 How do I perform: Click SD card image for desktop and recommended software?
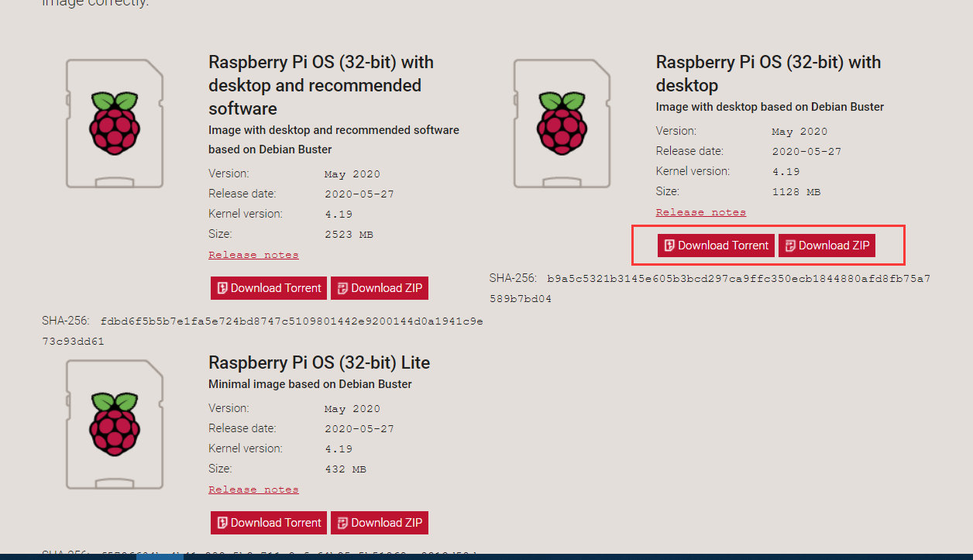click(115, 124)
